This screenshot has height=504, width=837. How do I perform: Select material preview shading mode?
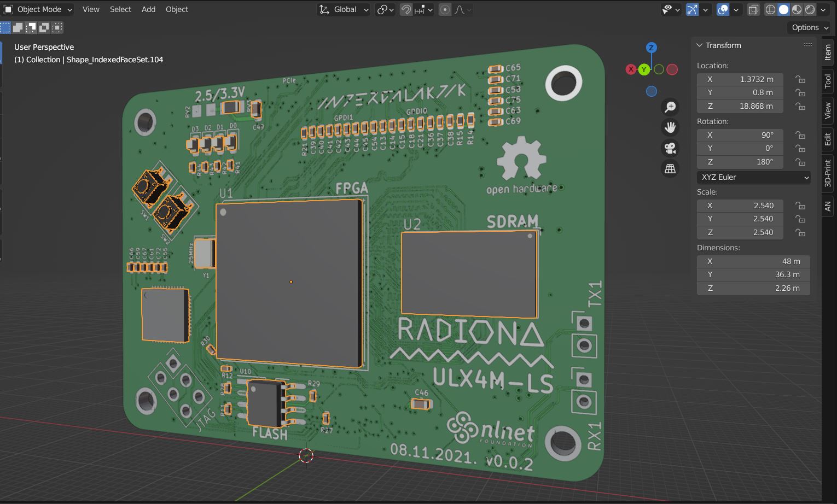pyautogui.click(x=797, y=9)
